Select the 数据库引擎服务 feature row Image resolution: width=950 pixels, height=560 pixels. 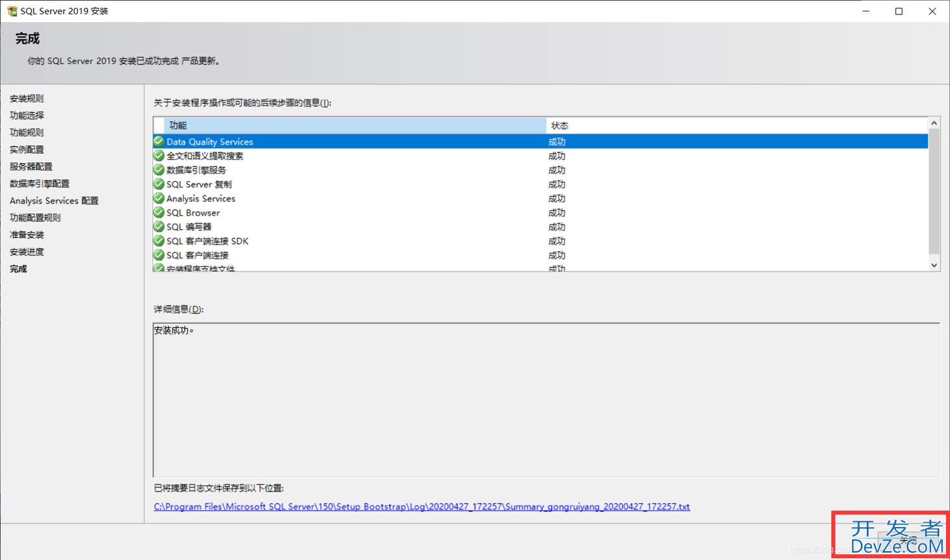pos(541,170)
